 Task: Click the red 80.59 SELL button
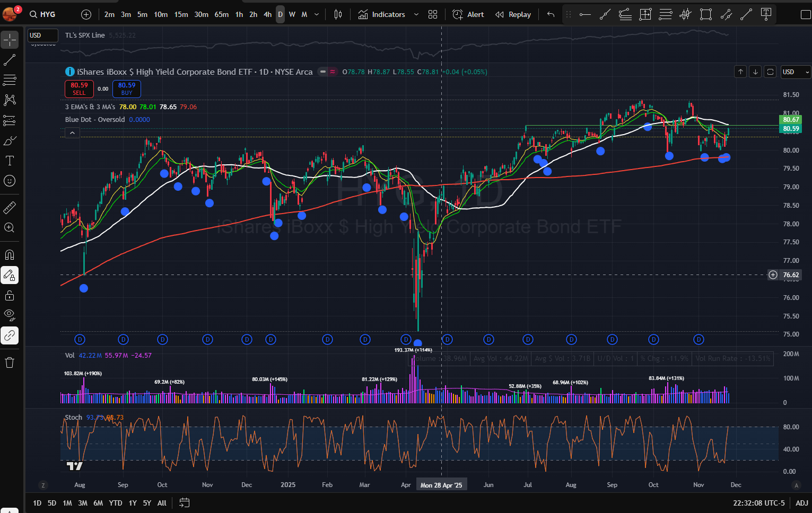coord(79,89)
